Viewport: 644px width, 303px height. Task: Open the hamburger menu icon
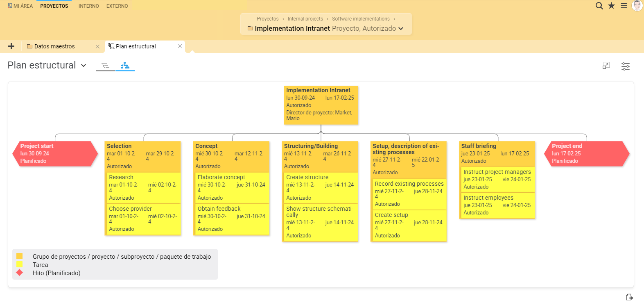[x=624, y=6]
